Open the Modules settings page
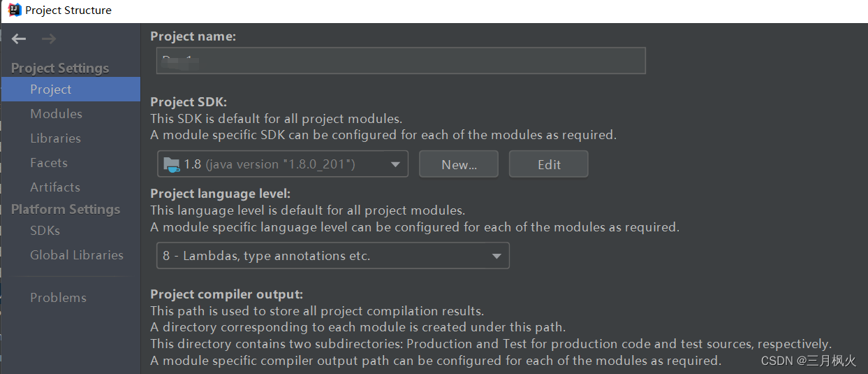 (x=56, y=114)
